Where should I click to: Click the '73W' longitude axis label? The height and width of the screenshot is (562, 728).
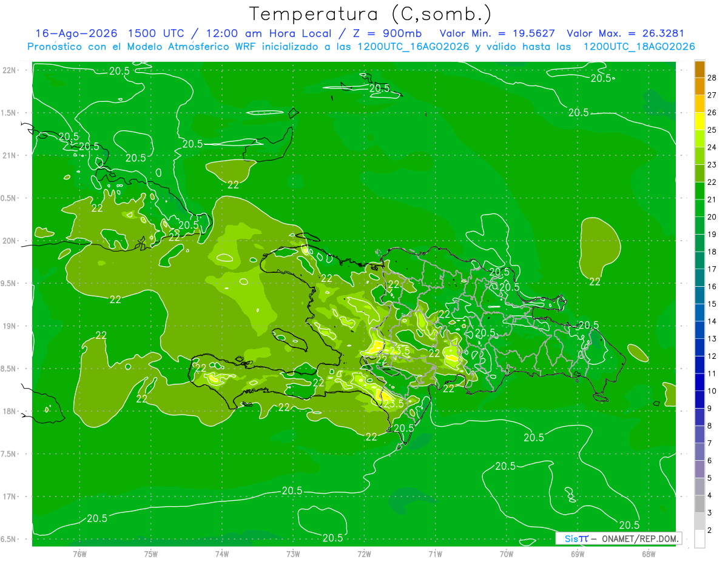(293, 554)
